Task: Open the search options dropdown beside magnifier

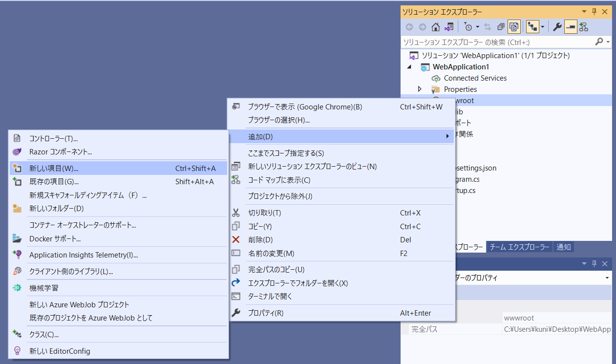Action: (608, 43)
